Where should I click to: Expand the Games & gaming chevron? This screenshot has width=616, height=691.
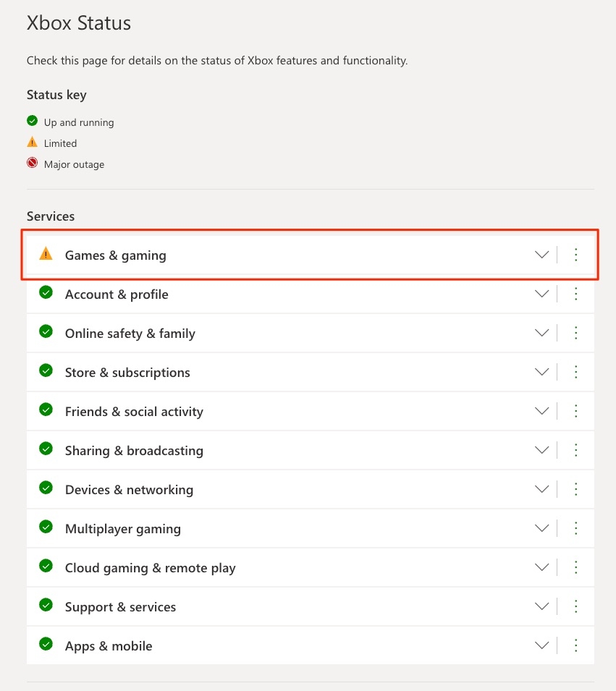coord(541,255)
